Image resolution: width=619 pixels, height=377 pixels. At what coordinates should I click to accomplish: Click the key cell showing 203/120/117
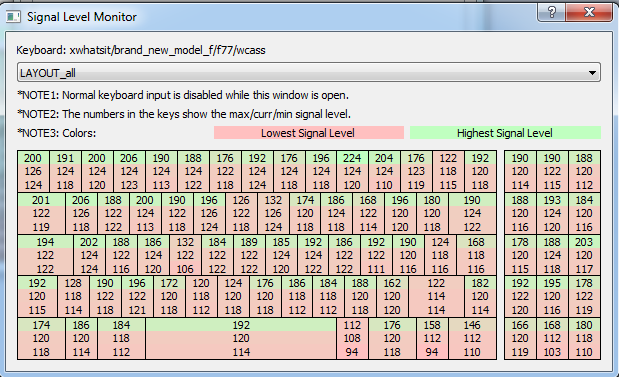tap(584, 255)
